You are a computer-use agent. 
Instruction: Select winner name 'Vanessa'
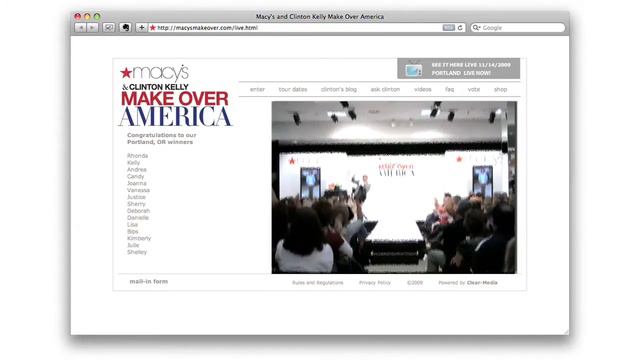click(138, 190)
